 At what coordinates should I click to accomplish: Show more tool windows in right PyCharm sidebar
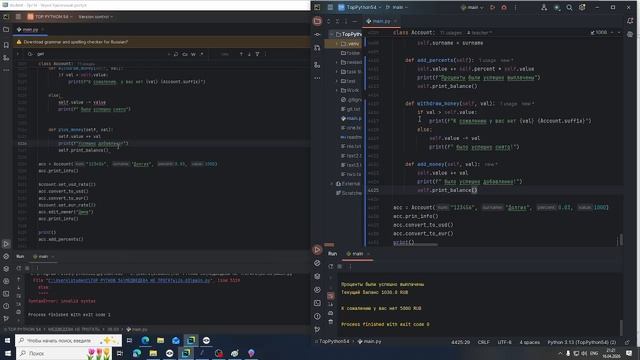[x=317, y=78]
